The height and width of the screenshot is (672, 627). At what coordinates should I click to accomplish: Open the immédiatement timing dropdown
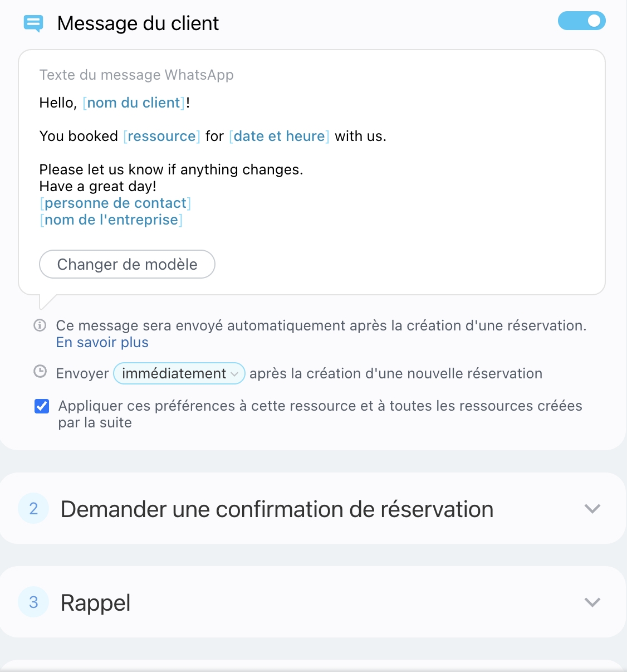[179, 373]
